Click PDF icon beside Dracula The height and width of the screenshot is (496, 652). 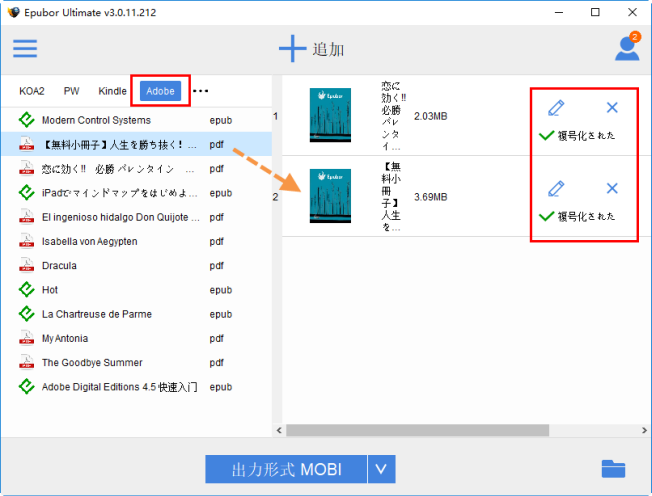click(x=27, y=265)
